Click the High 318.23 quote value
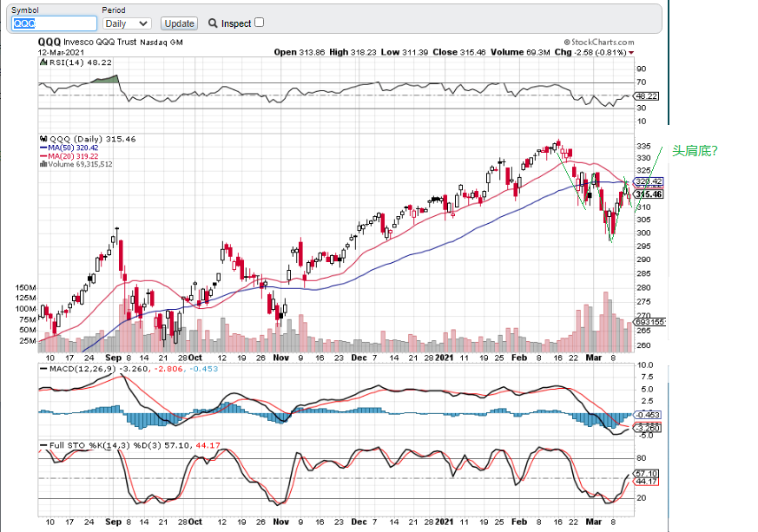 pos(353,52)
